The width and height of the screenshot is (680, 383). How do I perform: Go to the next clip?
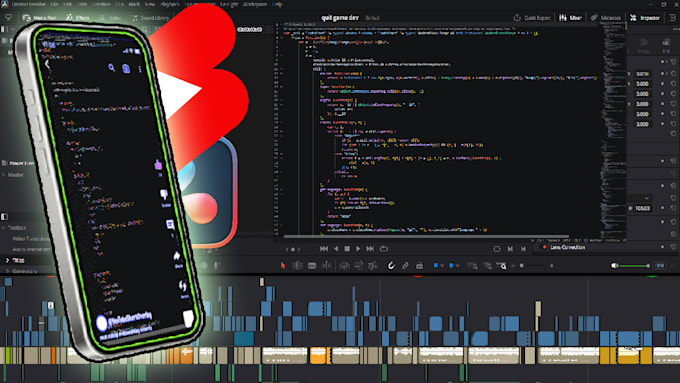tap(510, 249)
